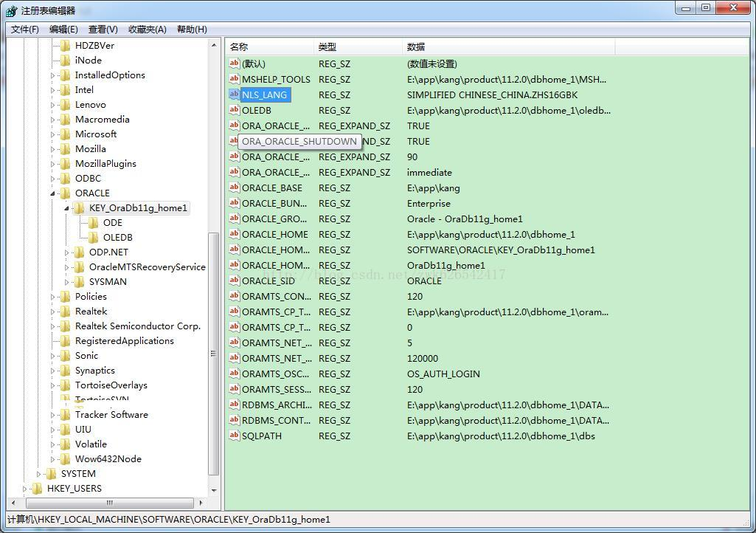Click the HDZBVer folder icon
The height and width of the screenshot is (533, 756).
point(66,45)
